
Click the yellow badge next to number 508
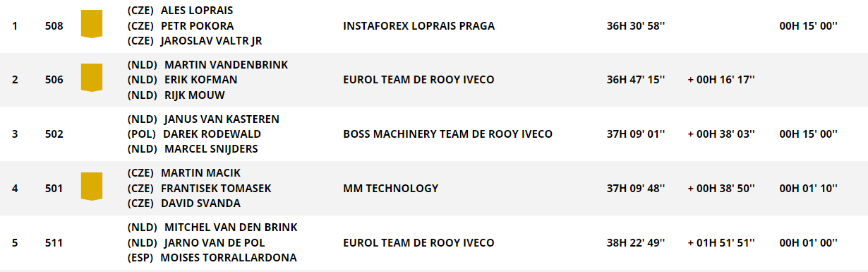tap(92, 25)
